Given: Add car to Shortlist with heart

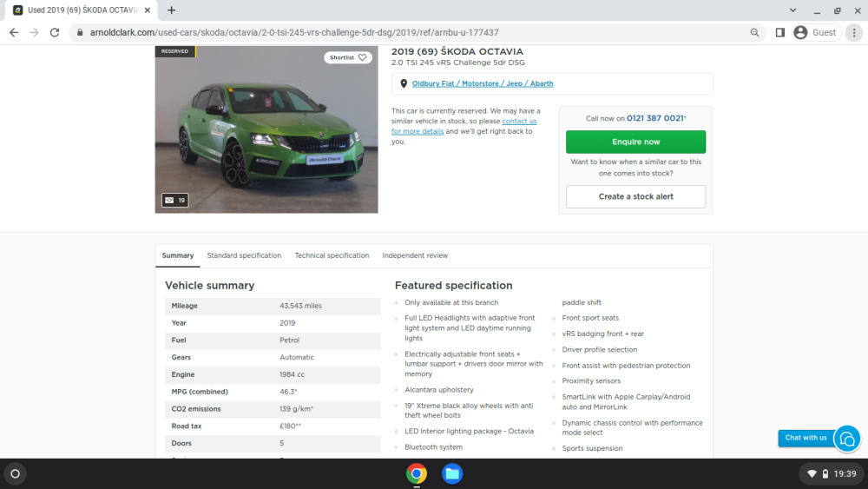Looking at the screenshot, I should pyautogui.click(x=348, y=57).
